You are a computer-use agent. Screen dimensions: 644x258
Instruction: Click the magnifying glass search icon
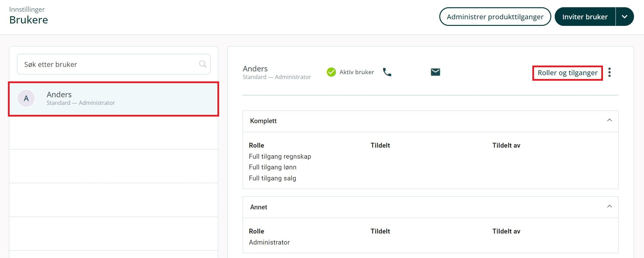pyautogui.click(x=203, y=64)
